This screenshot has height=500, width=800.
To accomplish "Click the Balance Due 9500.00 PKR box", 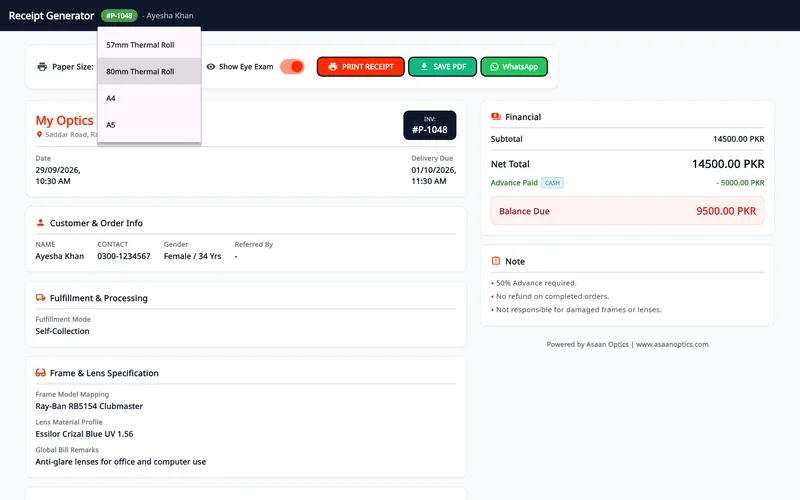I will [628, 211].
